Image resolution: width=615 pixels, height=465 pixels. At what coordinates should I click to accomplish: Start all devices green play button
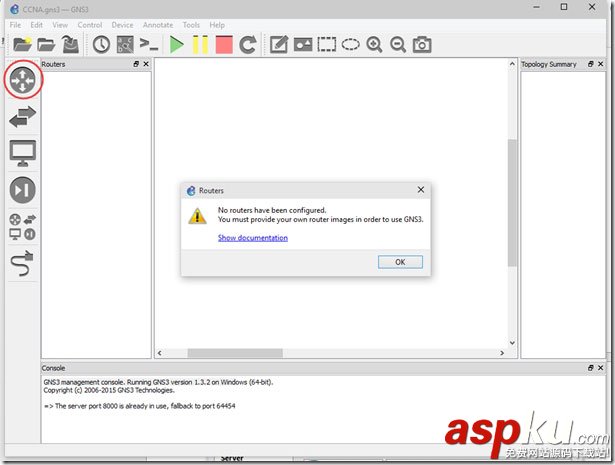coord(176,44)
